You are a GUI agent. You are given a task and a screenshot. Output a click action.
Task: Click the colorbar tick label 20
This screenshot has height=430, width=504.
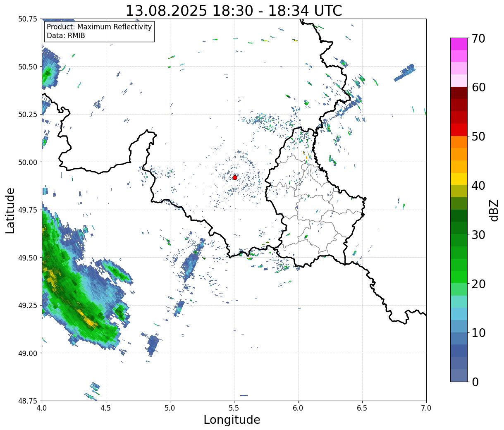coord(478,284)
